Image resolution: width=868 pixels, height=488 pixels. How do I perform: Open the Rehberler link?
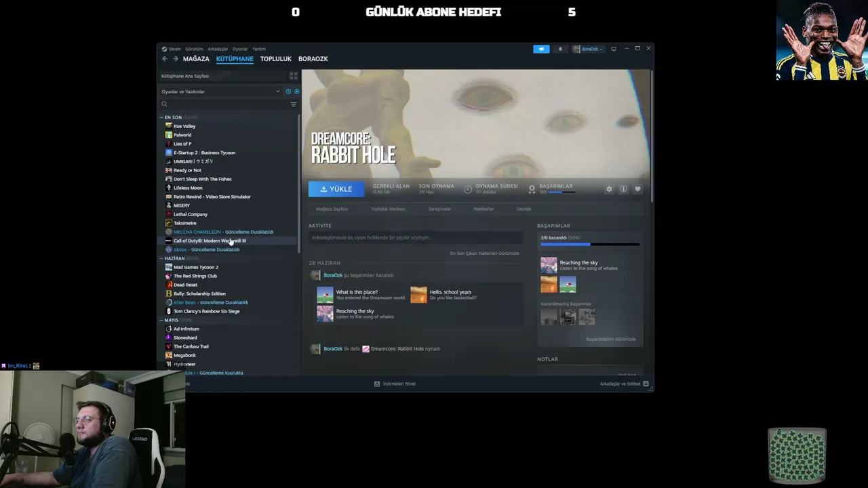click(484, 209)
